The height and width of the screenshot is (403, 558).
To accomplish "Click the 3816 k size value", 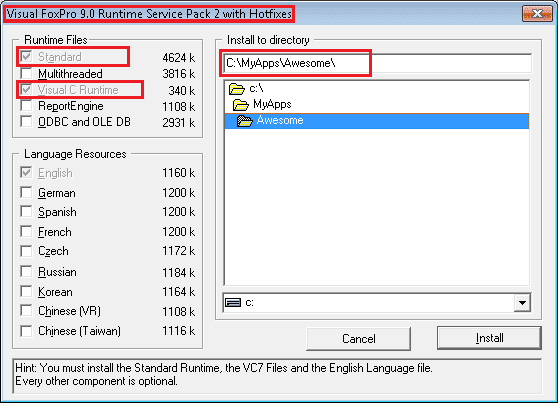I will tap(179, 74).
